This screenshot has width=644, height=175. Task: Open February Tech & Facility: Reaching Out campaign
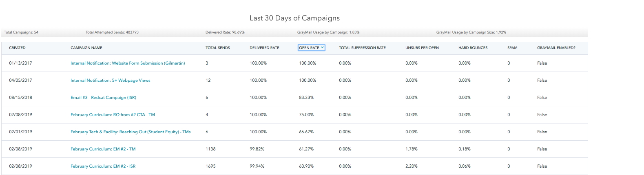click(131, 132)
